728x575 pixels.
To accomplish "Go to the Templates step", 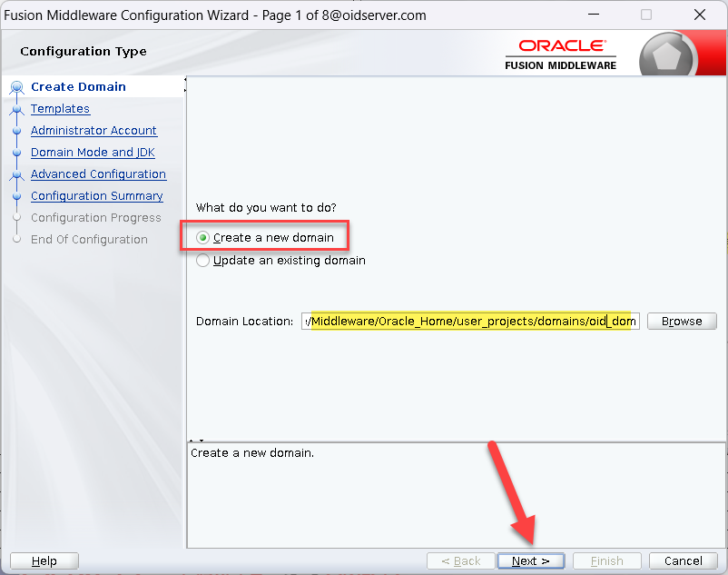I will (60, 109).
